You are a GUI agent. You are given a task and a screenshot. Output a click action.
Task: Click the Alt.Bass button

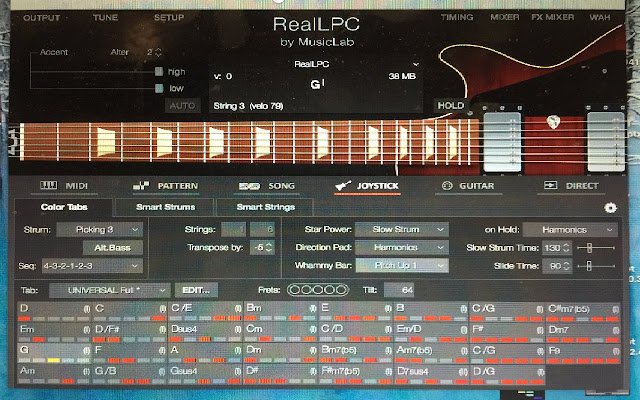click(113, 248)
